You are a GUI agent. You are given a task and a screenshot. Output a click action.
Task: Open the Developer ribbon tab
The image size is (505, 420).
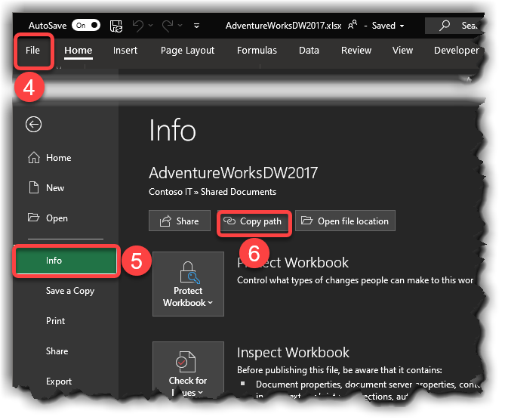point(457,51)
